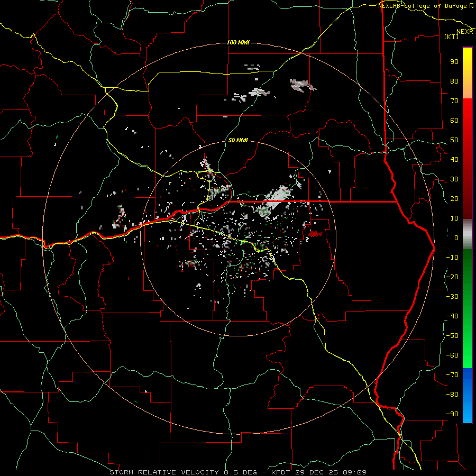476x476 pixels.
Task: Select the -30 value on the velocity scale
Action: tap(452, 297)
